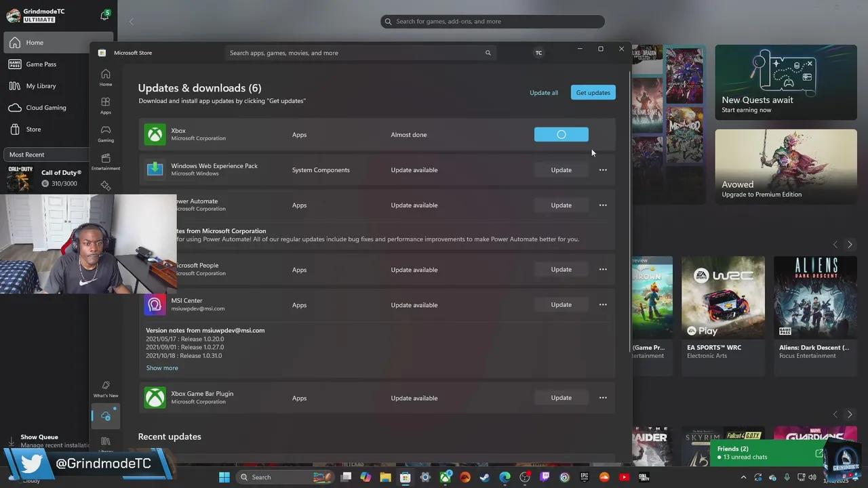Show hidden system tray icons

(x=743, y=477)
